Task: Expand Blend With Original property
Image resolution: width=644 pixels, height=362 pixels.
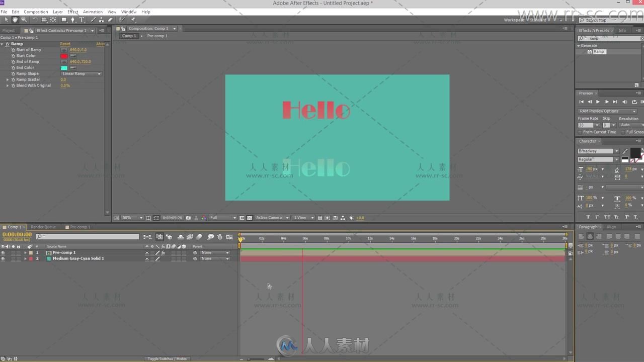Action: tap(8, 85)
